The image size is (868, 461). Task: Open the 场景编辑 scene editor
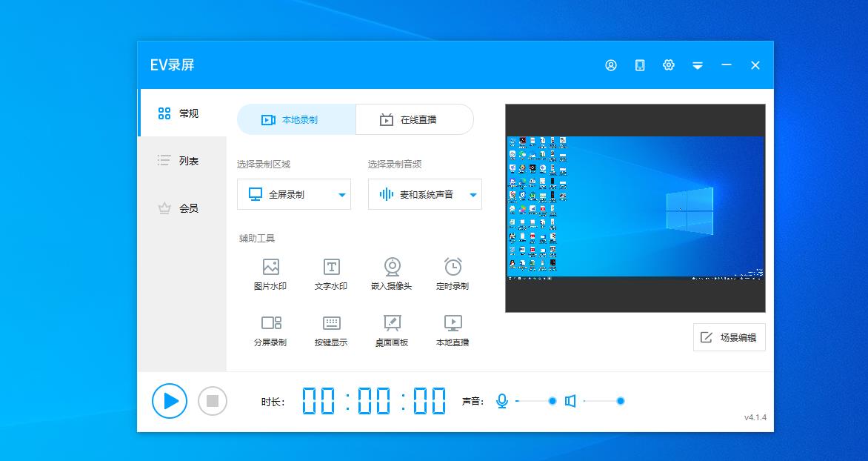(x=729, y=337)
